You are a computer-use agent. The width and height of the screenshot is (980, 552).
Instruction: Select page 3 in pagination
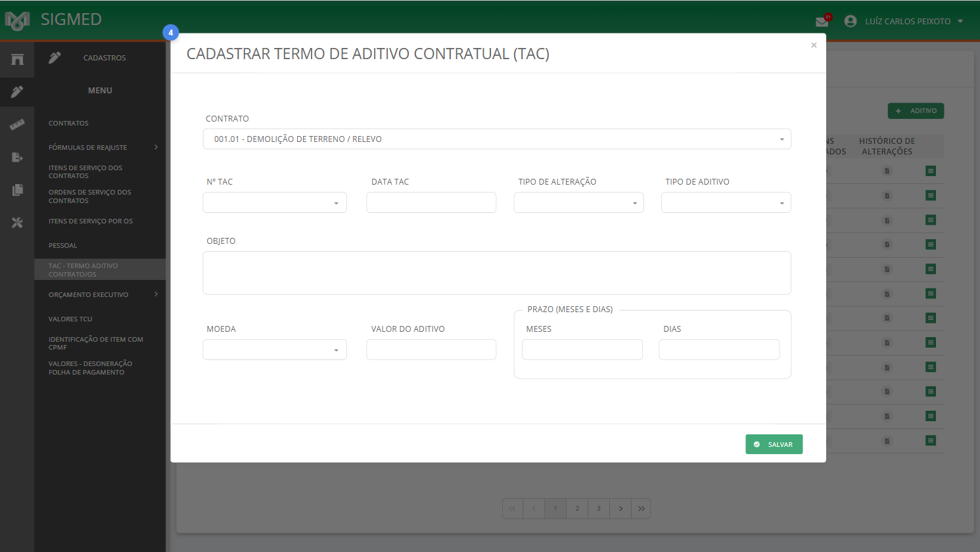(x=599, y=509)
